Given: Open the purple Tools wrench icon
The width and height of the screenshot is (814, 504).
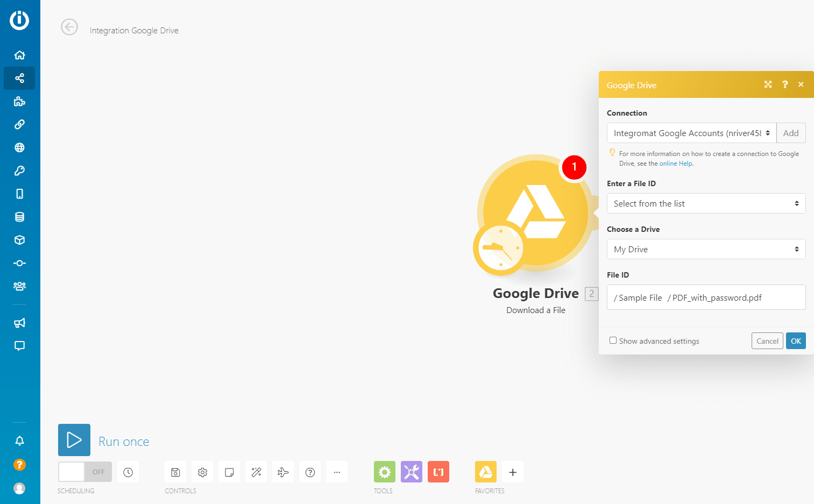Looking at the screenshot, I should coord(411,472).
